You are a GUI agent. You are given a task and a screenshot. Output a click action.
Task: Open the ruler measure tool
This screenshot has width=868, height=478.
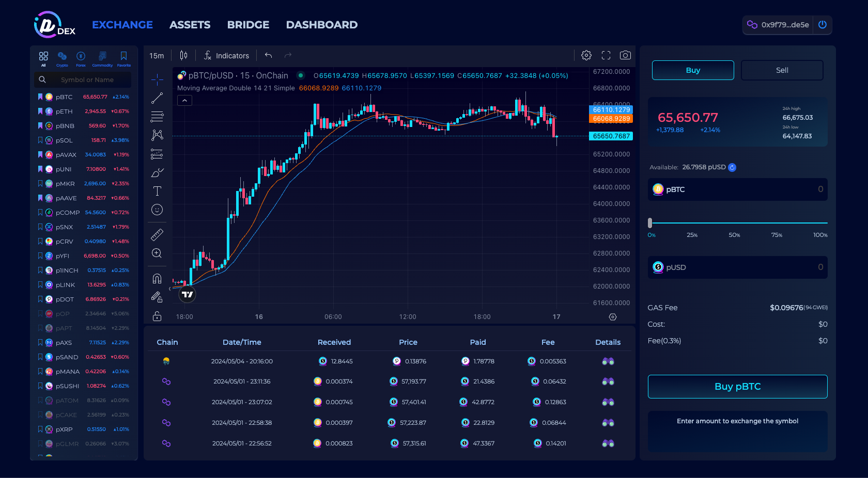(x=157, y=235)
